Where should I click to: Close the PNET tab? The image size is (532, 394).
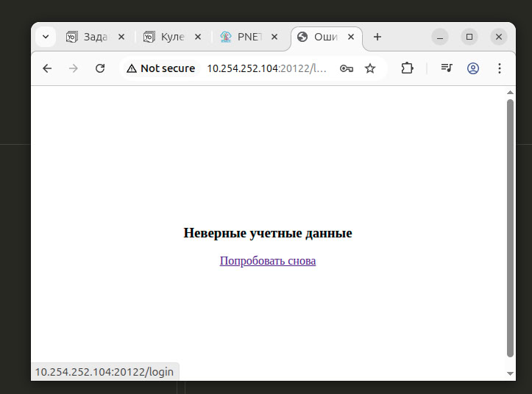tap(274, 37)
